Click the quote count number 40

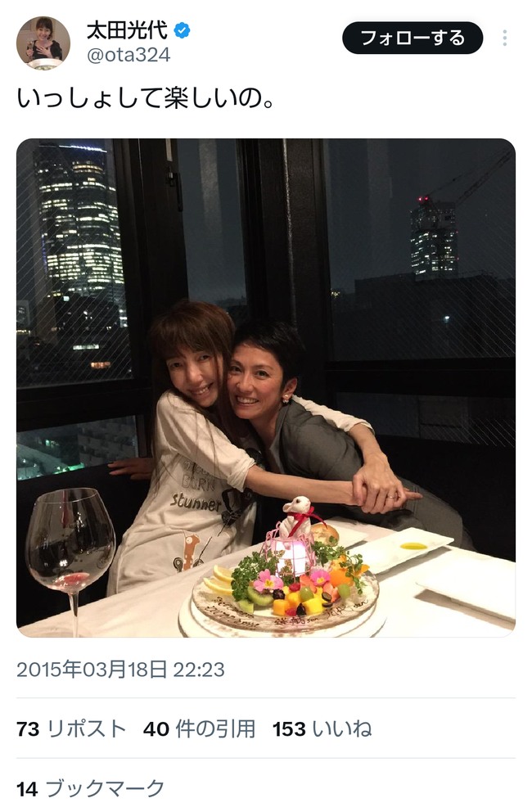pos(156,729)
